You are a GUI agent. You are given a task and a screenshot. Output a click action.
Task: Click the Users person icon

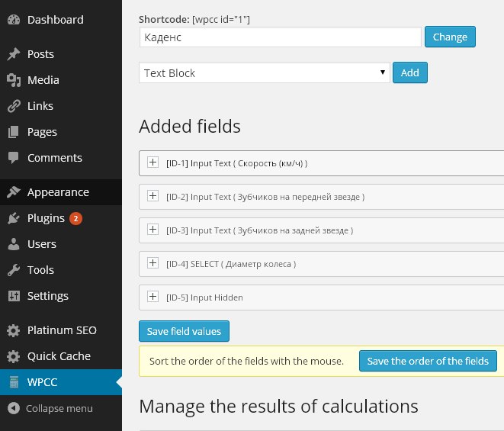(13, 244)
